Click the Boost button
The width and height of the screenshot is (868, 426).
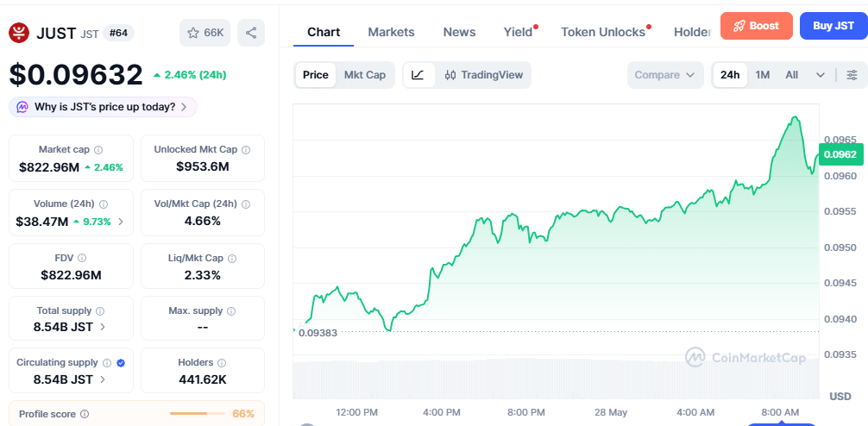(756, 26)
